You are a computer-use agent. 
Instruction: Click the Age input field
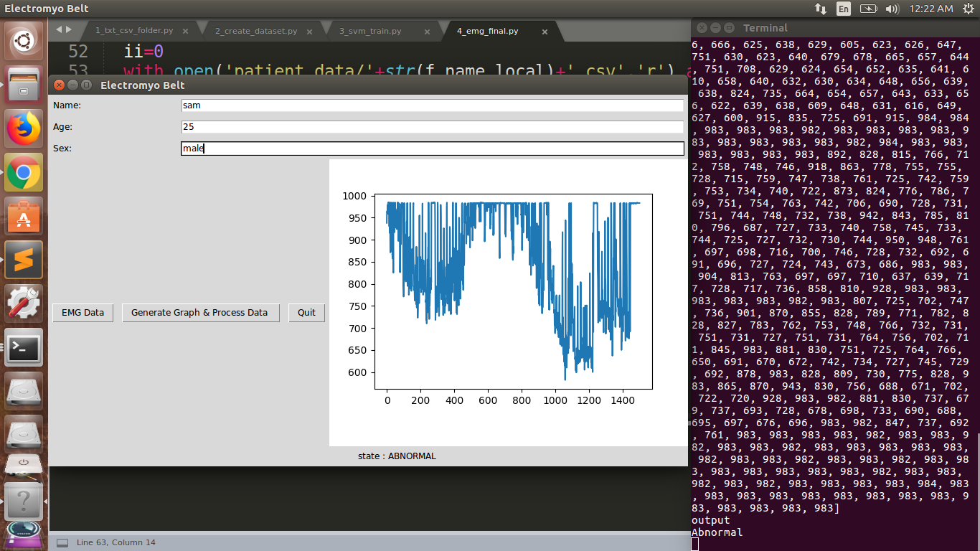pyautogui.click(x=430, y=126)
